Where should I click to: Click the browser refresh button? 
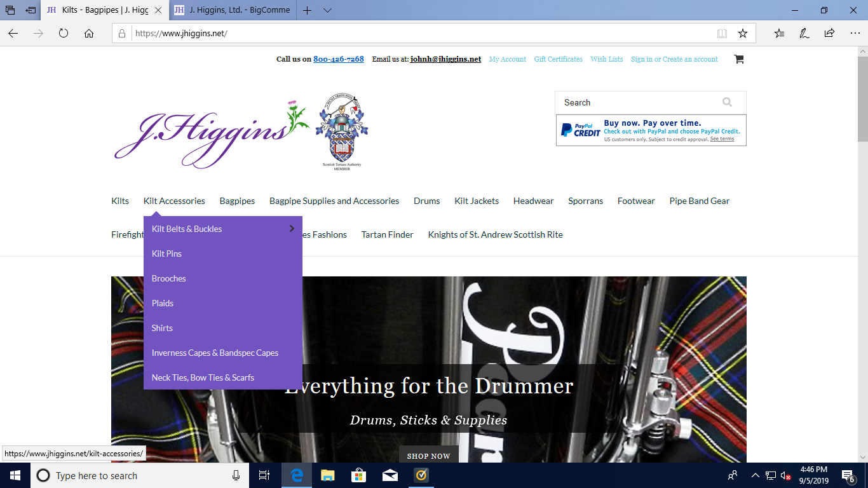tap(64, 34)
